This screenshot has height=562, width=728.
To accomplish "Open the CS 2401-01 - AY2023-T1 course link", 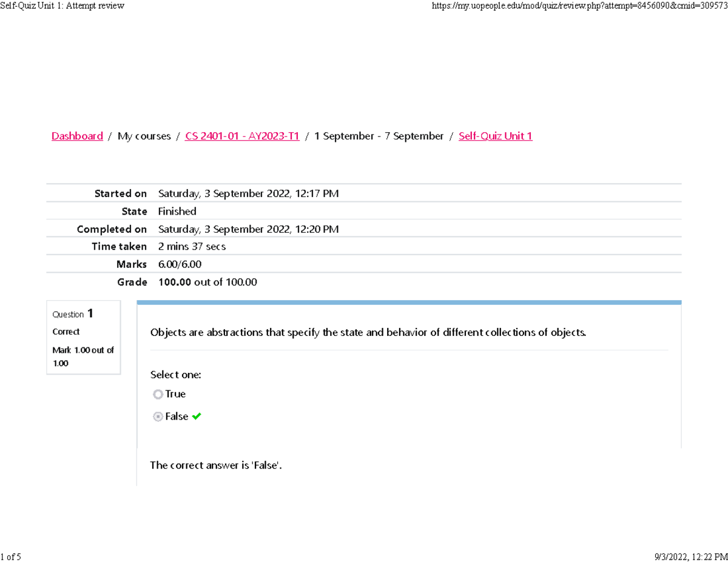I will coord(242,136).
